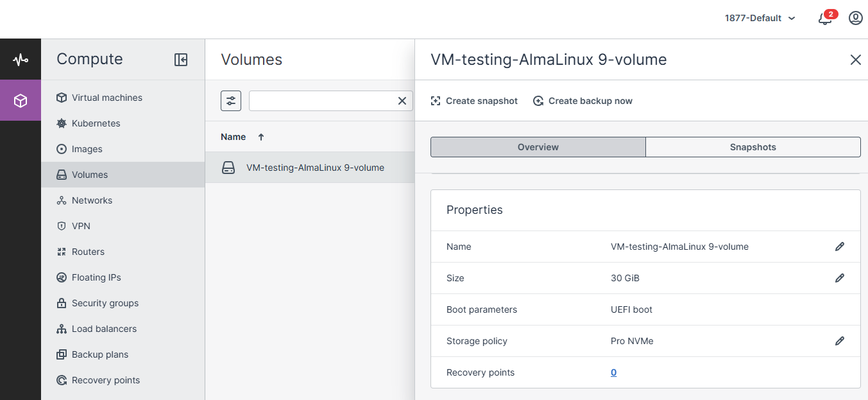Screen dimensions: 868x400
Task: Open Kubernetes section
Action: coord(123,123)
